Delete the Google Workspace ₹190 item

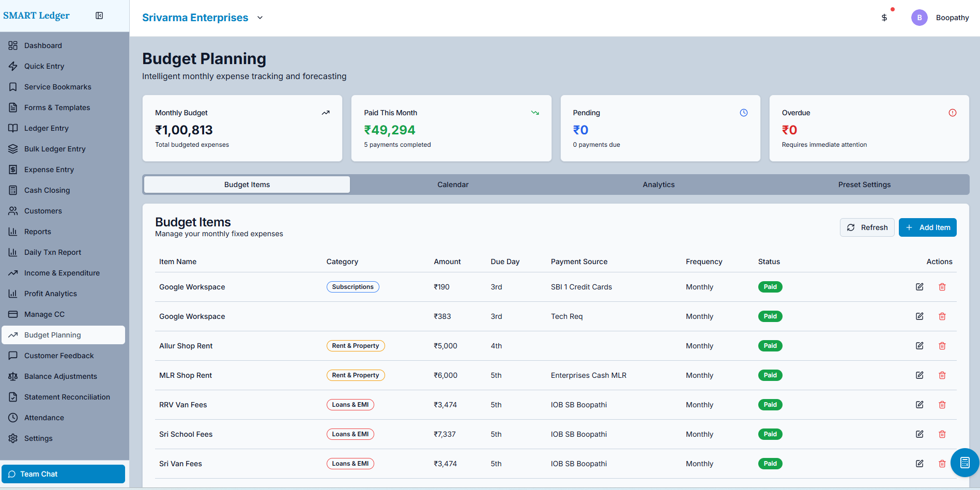pos(942,287)
